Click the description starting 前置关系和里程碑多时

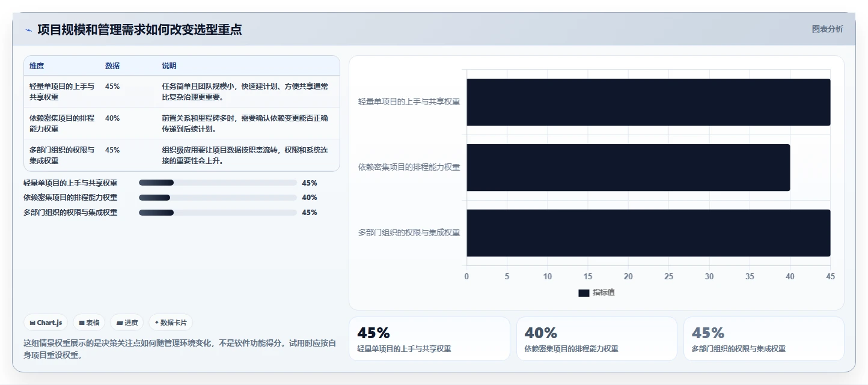245,123
